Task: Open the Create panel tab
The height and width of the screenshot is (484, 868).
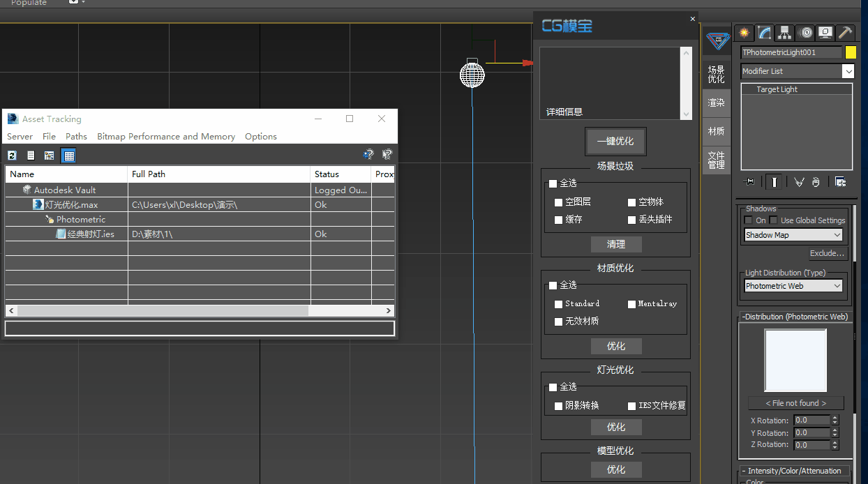Action: [x=744, y=33]
